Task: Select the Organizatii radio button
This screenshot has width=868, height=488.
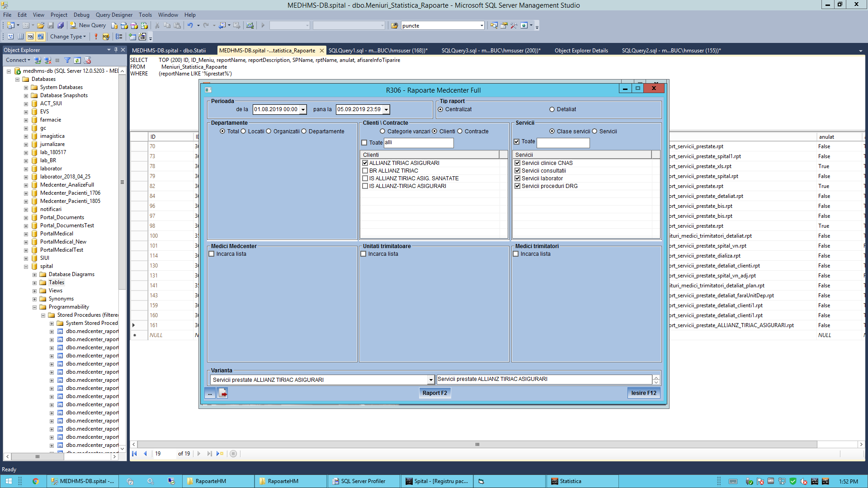Action: [269, 131]
